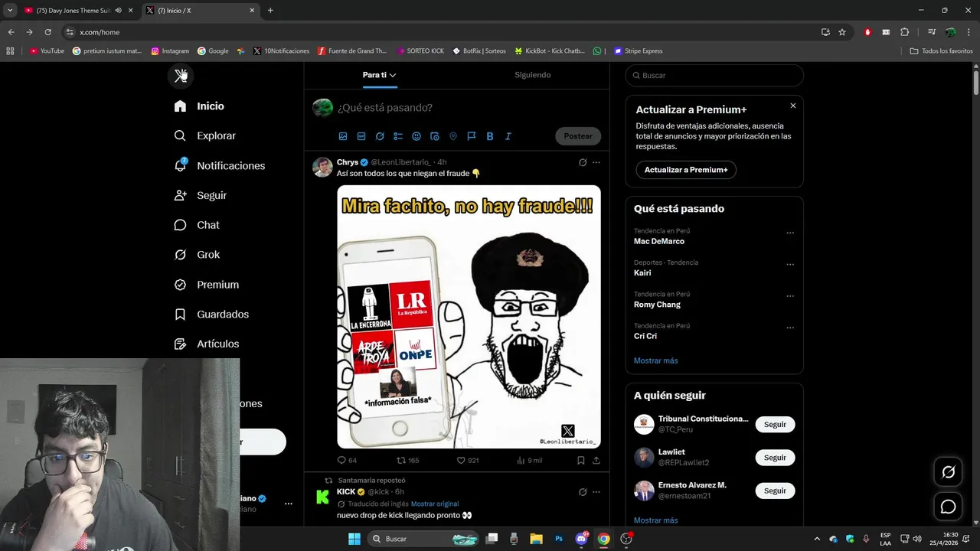Open Todos los favoritos folder

tap(941, 51)
